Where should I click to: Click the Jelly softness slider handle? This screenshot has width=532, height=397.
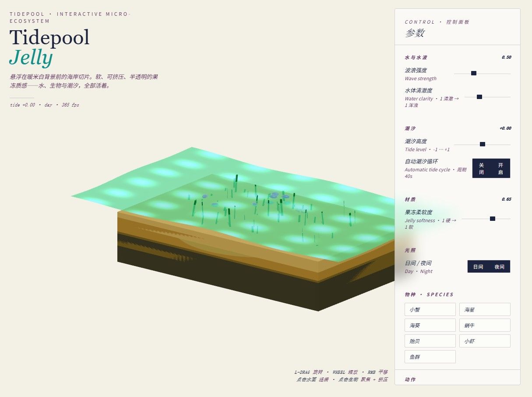point(493,218)
